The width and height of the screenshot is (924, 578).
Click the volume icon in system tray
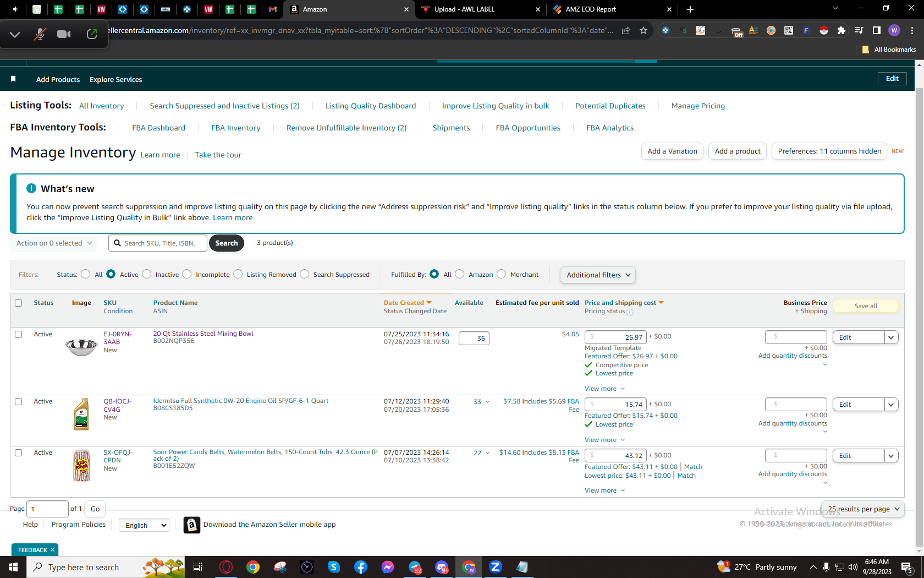pyautogui.click(x=853, y=567)
